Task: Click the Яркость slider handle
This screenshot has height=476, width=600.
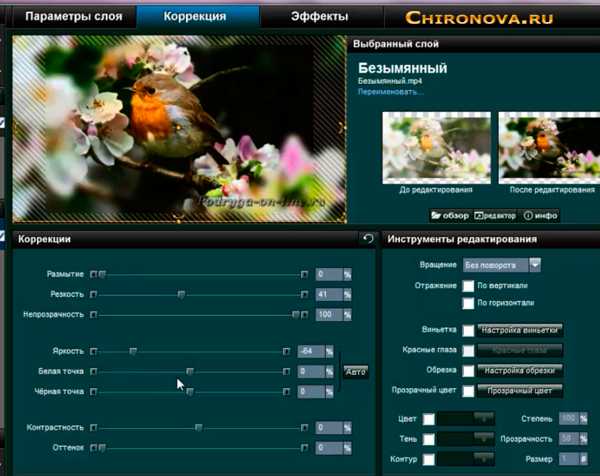Action: pyautogui.click(x=133, y=351)
